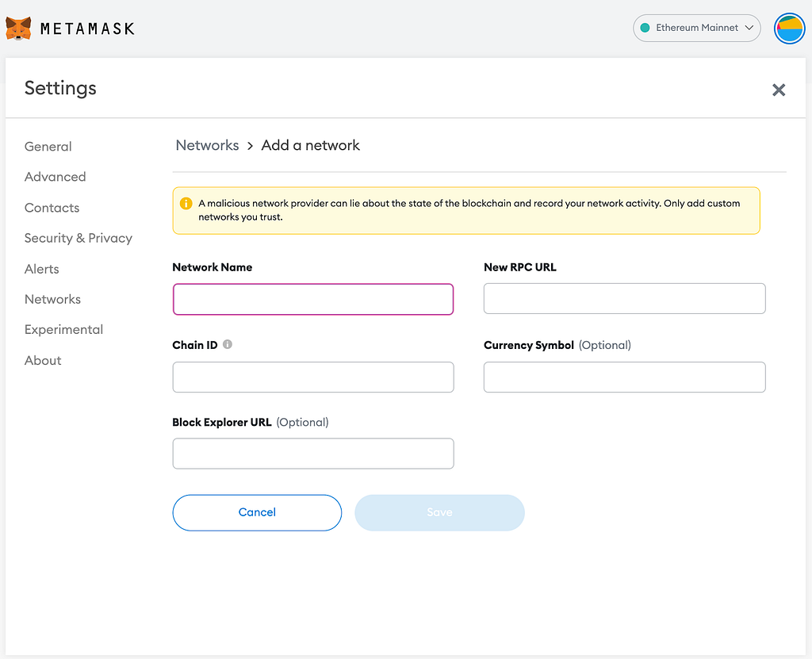
Task: Open the Ethereum Mainnet network dropdown
Action: (x=696, y=29)
